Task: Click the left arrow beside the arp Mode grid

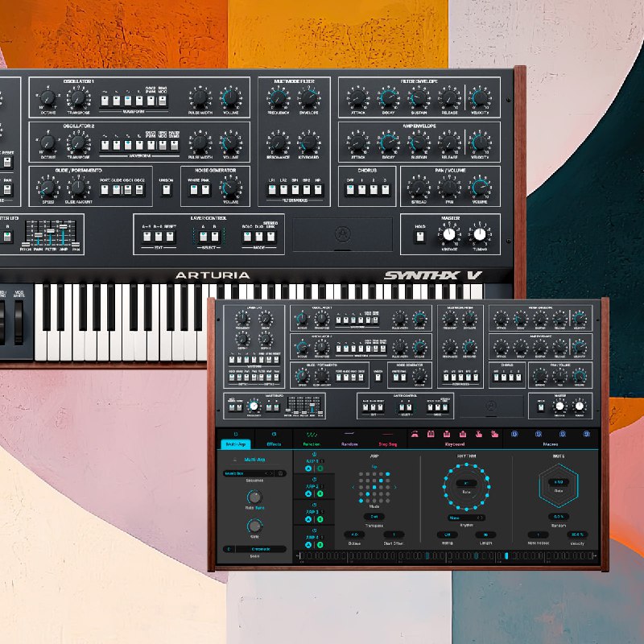Action: (x=353, y=488)
